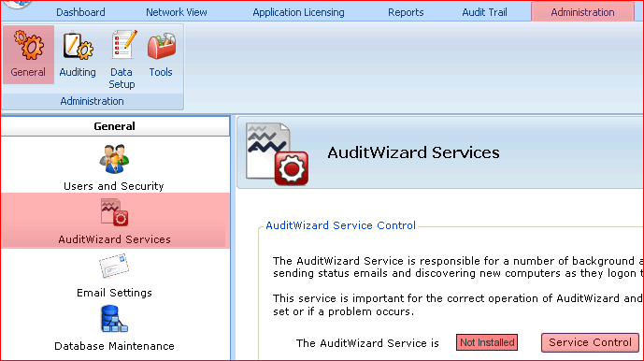
Task: Select the Administration tab
Action: coord(582,12)
